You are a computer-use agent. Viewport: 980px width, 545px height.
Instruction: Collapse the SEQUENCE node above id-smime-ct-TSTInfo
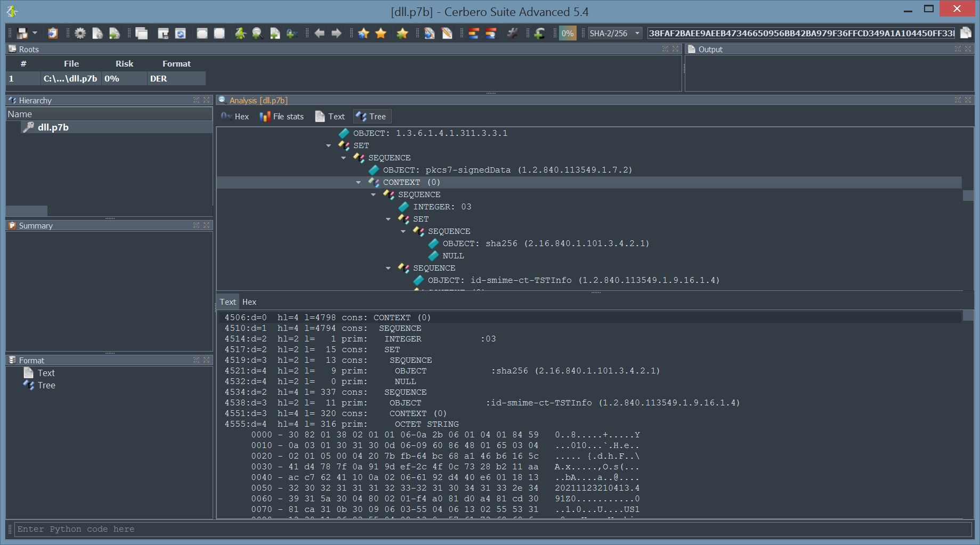click(x=388, y=268)
